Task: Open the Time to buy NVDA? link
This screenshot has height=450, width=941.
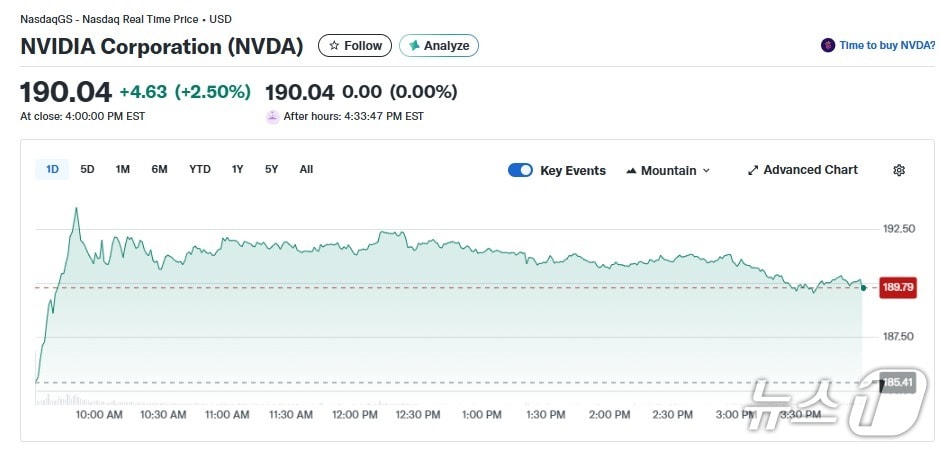Action: coord(886,45)
